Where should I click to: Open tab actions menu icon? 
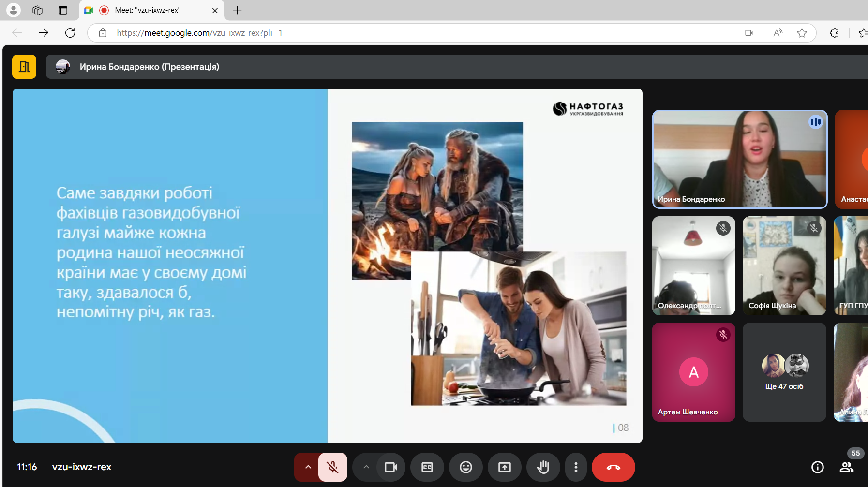(63, 10)
